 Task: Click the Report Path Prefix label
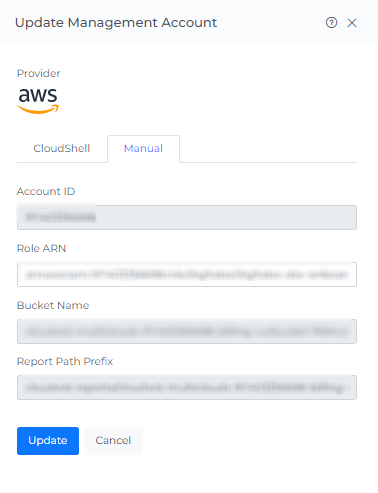click(x=65, y=361)
